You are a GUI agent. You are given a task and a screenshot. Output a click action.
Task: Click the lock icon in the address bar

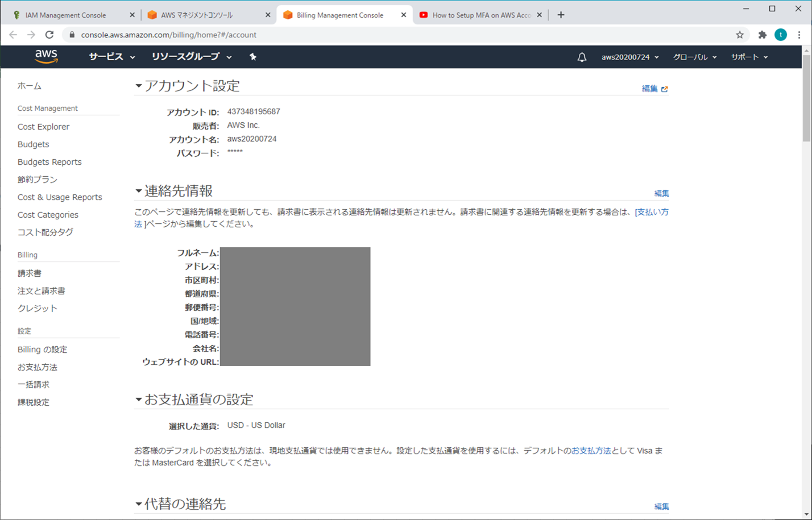[72, 35]
